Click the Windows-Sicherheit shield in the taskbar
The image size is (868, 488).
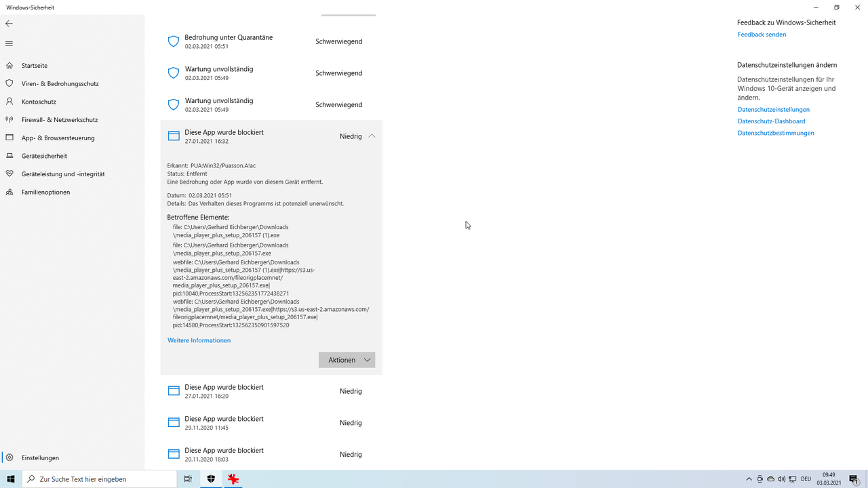[210, 479]
